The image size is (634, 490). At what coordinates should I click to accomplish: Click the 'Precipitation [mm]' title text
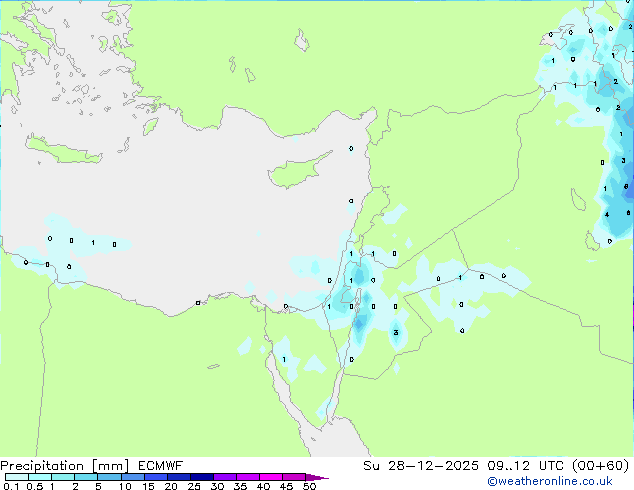pyautogui.click(x=65, y=466)
